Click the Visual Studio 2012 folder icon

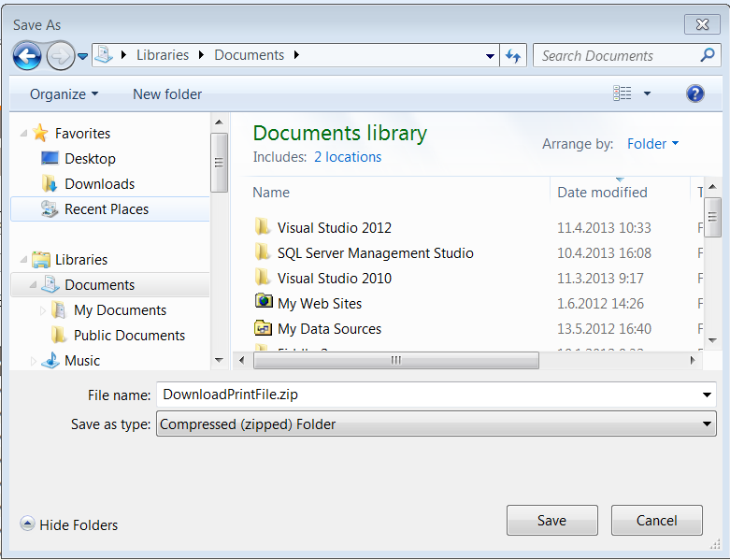point(263,227)
